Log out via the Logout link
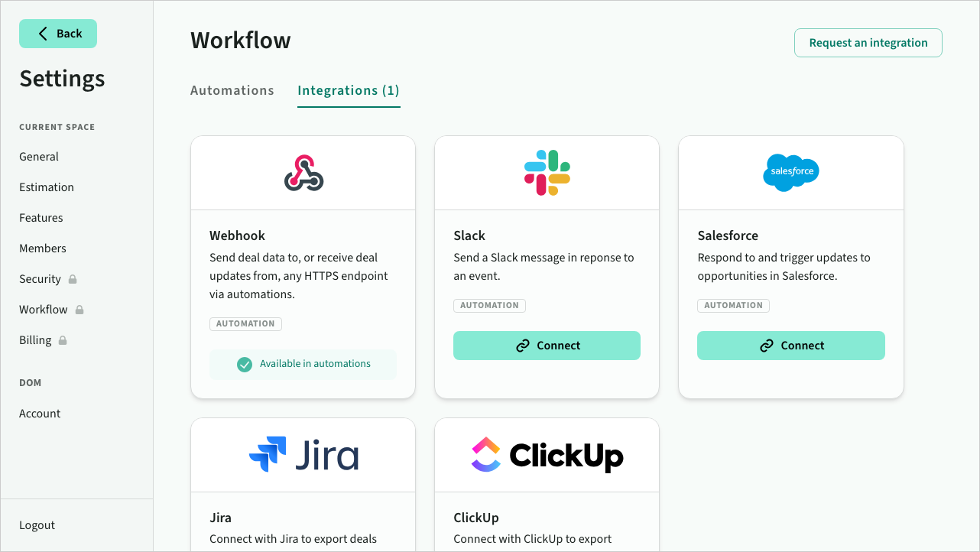The image size is (980, 552). (37, 525)
